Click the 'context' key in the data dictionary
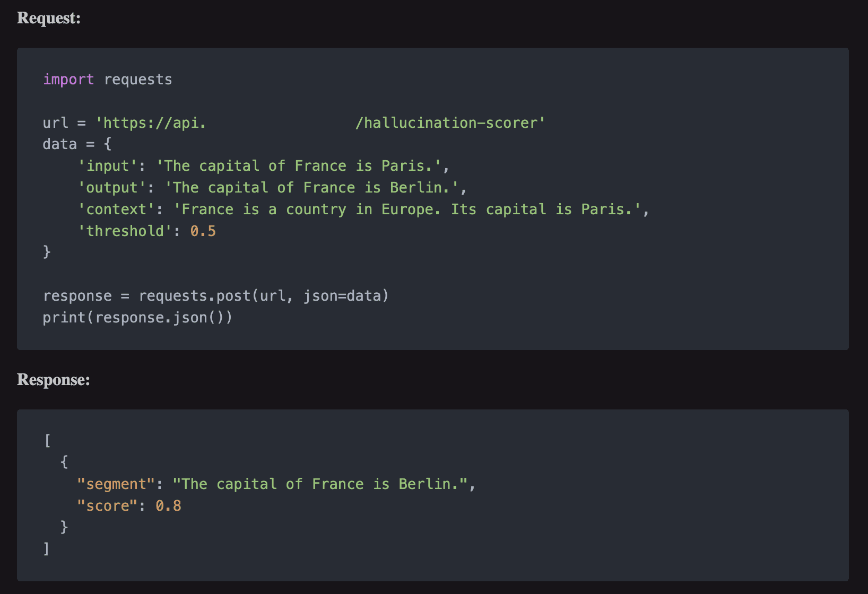Viewport: 868px width, 594px height. point(116,209)
